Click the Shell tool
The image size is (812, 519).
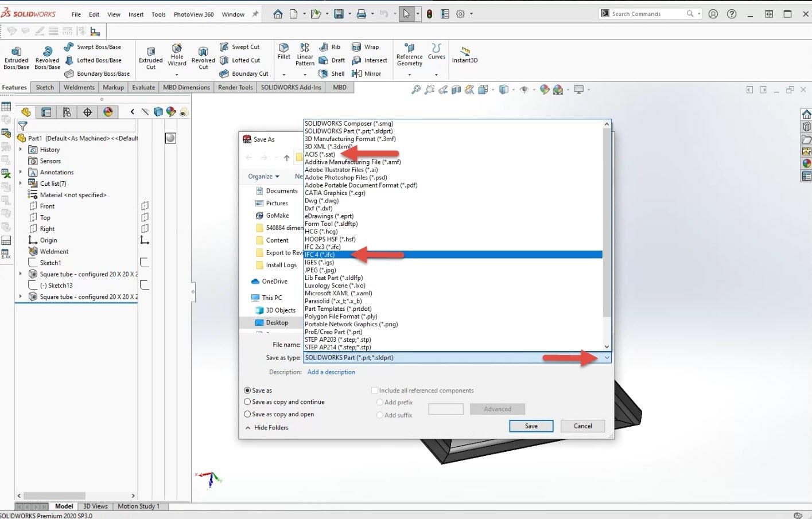(x=332, y=73)
